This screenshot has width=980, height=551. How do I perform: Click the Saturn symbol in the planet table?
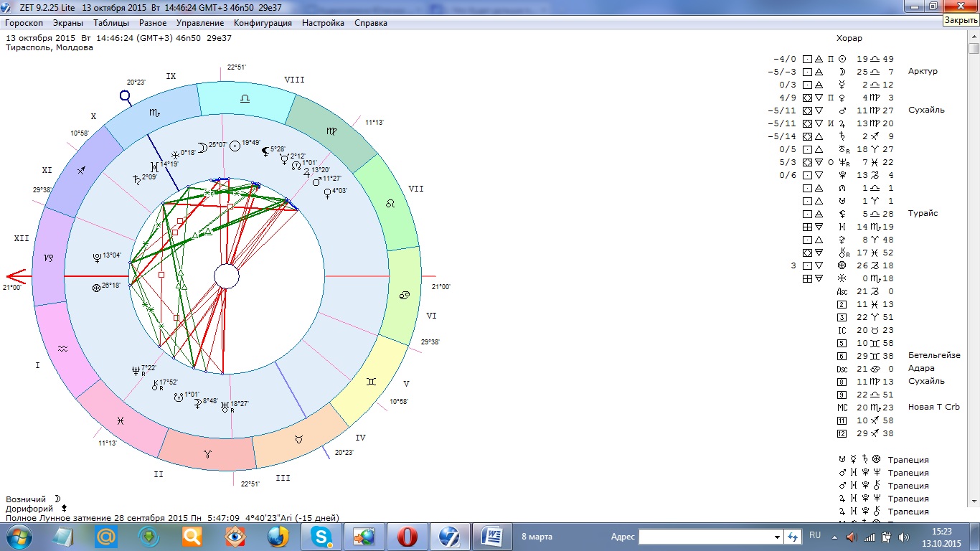point(842,136)
